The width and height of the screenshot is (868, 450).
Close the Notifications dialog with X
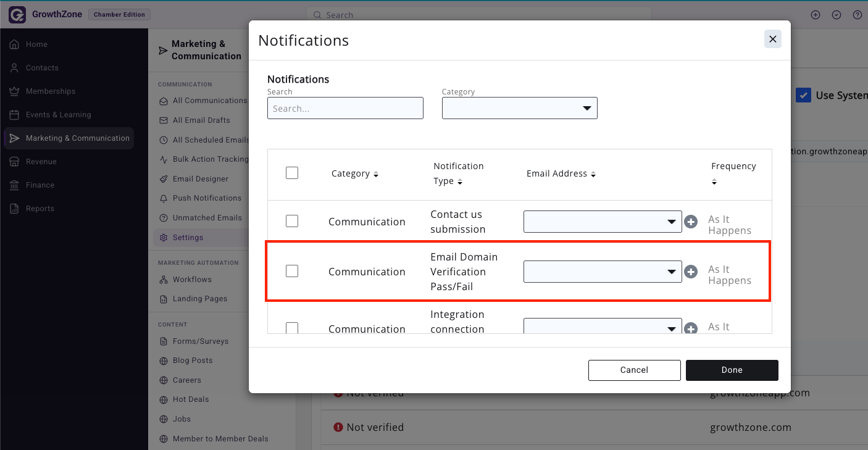pyautogui.click(x=772, y=39)
